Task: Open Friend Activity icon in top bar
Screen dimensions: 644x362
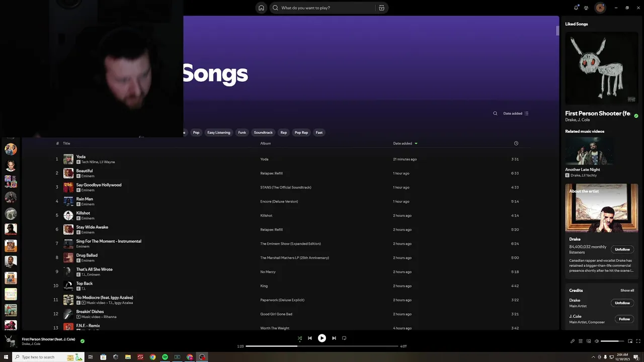Action: 586,8
